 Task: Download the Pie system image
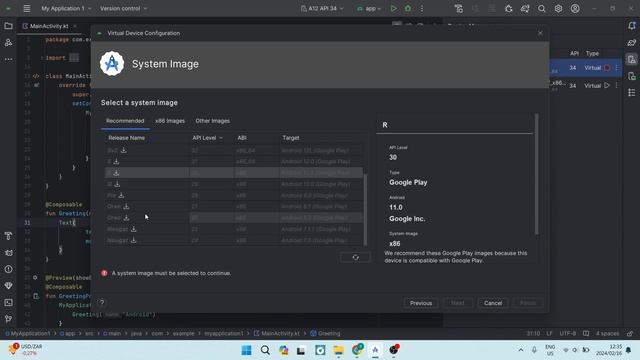[121, 195]
